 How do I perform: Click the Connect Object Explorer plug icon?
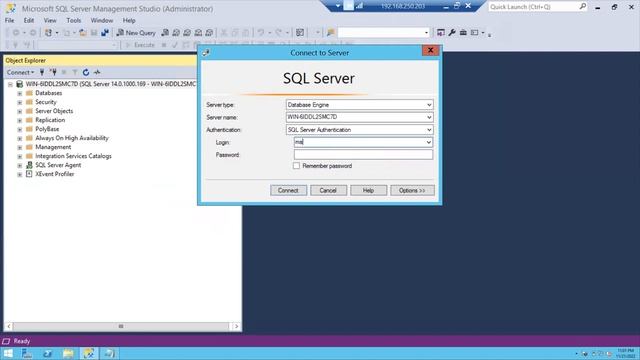pos(42,72)
